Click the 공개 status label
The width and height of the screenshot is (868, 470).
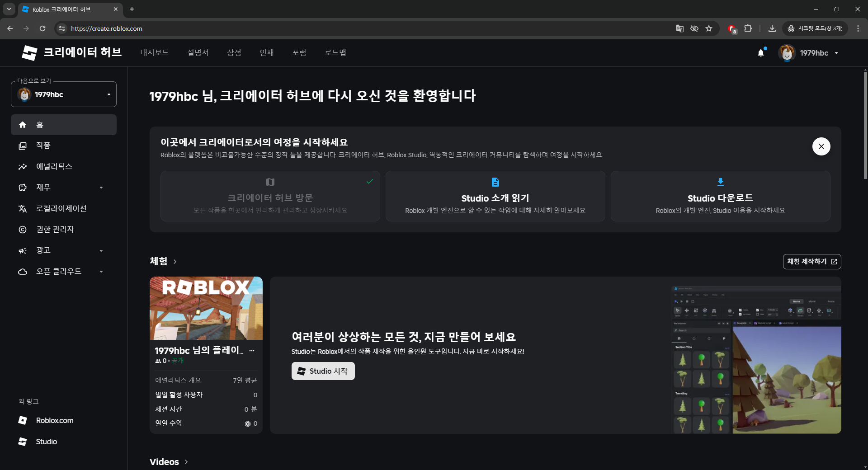[178, 361]
